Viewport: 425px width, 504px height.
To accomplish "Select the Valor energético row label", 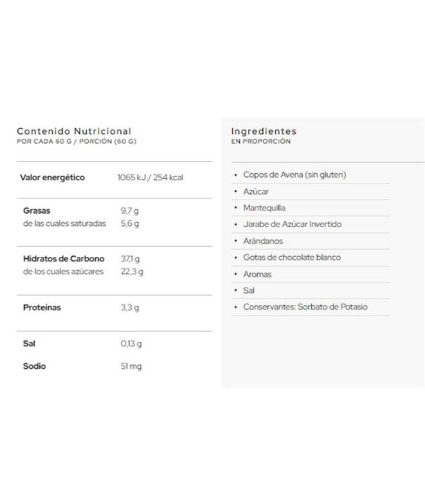I will pos(53,177).
